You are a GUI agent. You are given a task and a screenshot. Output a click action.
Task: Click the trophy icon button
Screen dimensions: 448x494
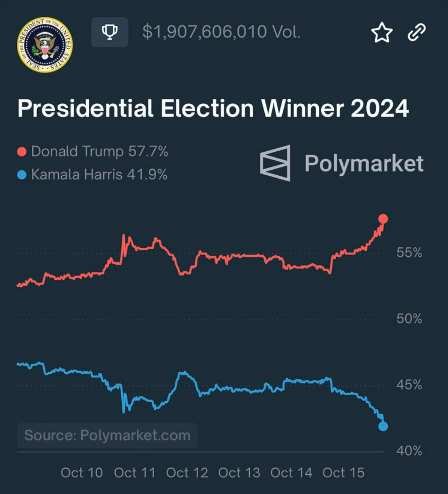(x=109, y=32)
